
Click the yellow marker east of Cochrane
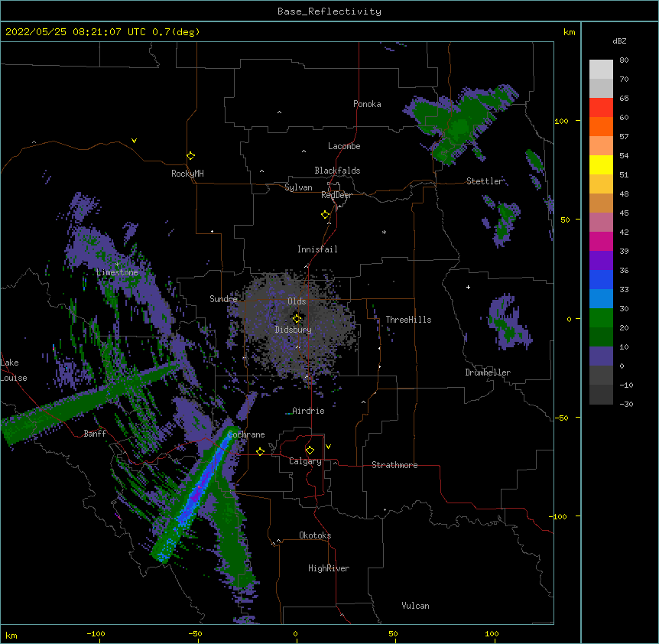(x=260, y=451)
